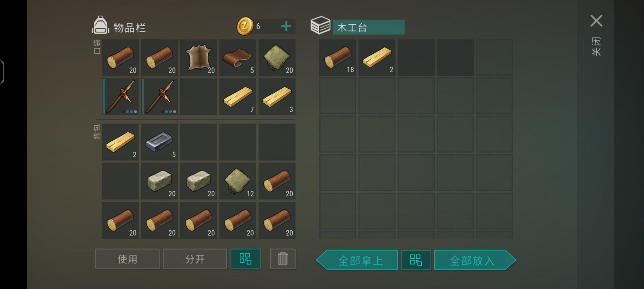Select the iron bar stack of 5

tap(159, 142)
